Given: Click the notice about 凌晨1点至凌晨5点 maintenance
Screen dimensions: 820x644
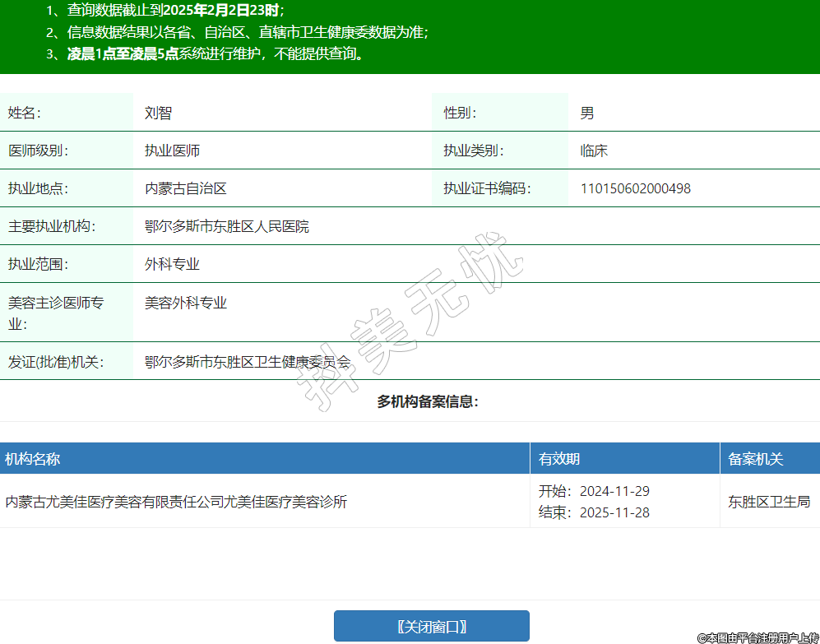Looking at the screenshot, I should click(214, 54).
